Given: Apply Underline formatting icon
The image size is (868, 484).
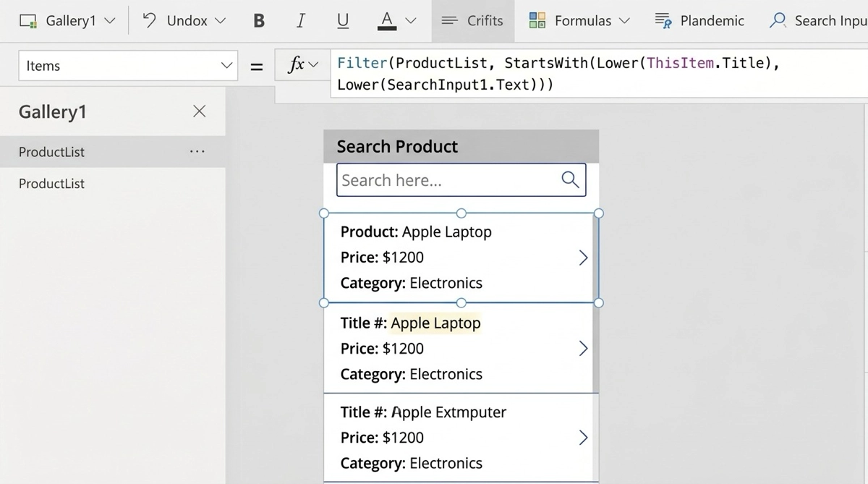Looking at the screenshot, I should 343,21.
